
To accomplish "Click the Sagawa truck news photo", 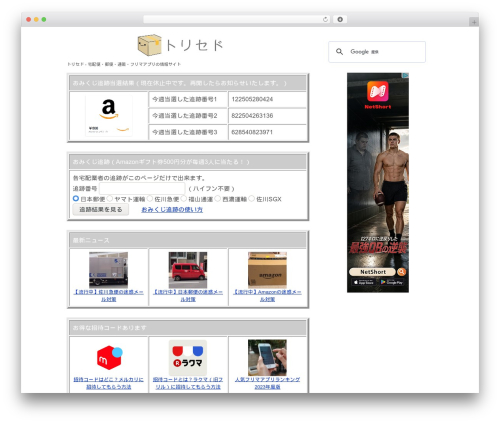I will coord(108,270).
